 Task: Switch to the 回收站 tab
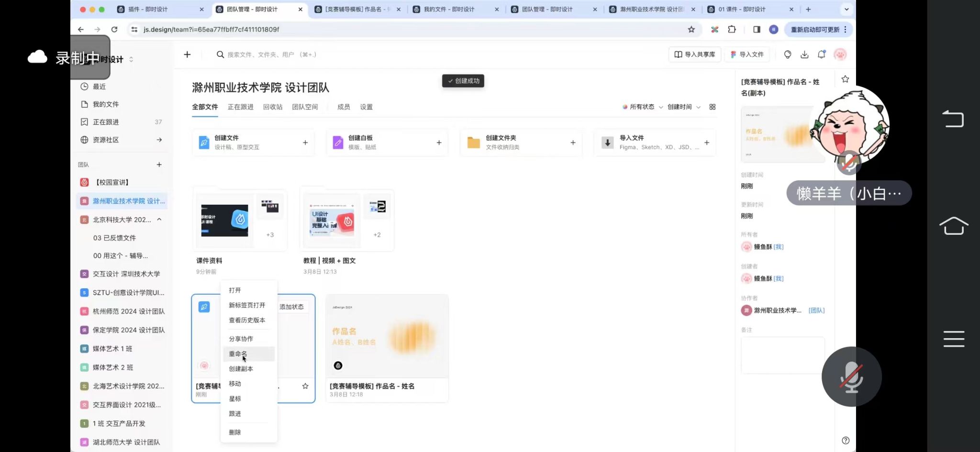tap(273, 107)
